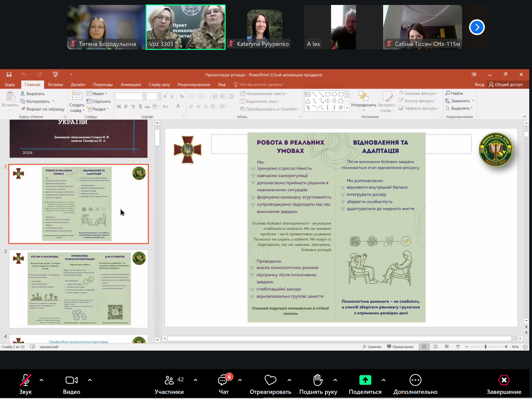Toggle the camera with Видео button
Image resolution: width=532 pixels, height=399 pixels.
pyautogui.click(x=72, y=380)
